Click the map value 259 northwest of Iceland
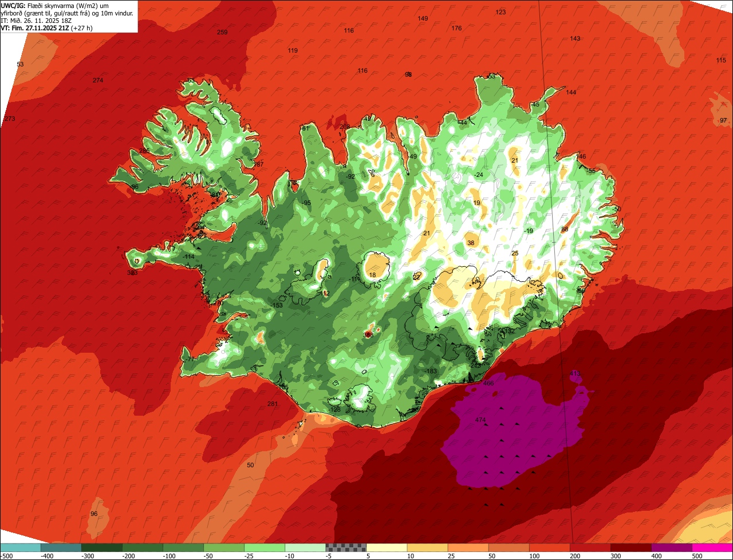 click(x=222, y=32)
